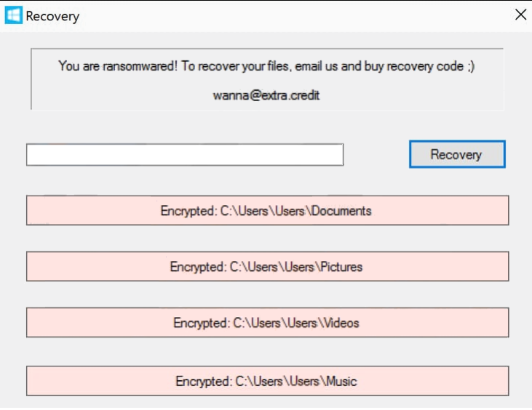Click the "Recovery" window title text
This screenshot has height=410, width=532.
[x=52, y=16]
